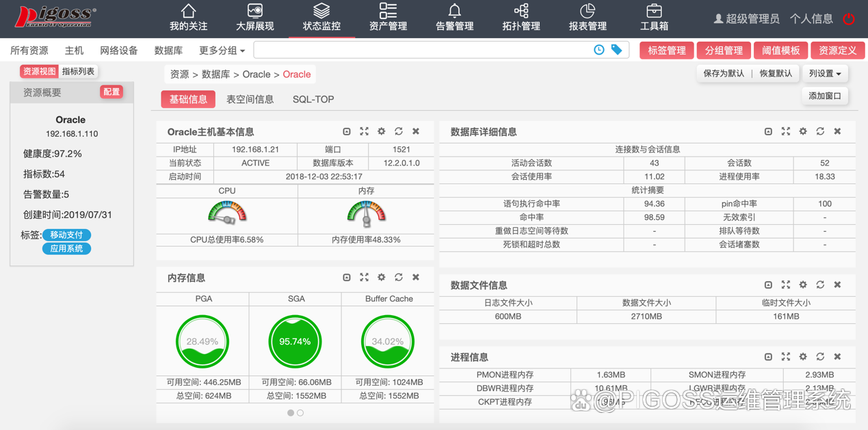Refresh the 进程信息 panel

[x=820, y=357]
